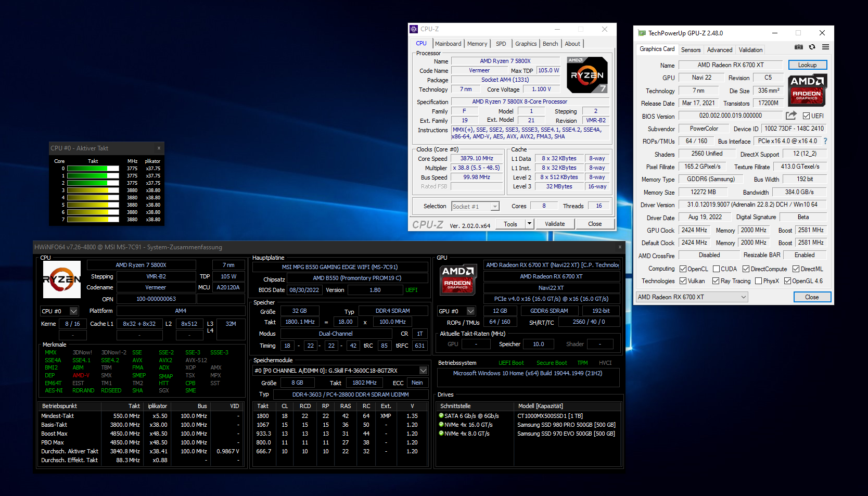Screen dimensions: 868x496
Task: Click the Lookup button in GPU-Z
Action: pos(808,65)
